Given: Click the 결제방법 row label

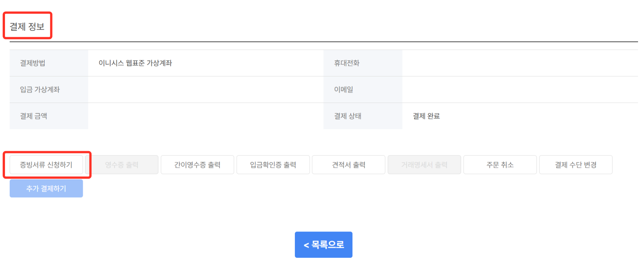Looking at the screenshot, I should [x=33, y=63].
